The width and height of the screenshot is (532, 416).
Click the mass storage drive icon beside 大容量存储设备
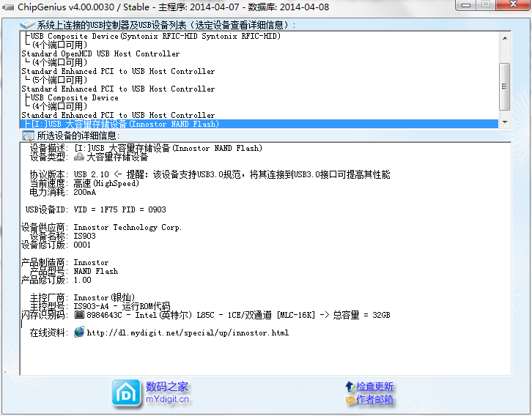[x=78, y=157]
